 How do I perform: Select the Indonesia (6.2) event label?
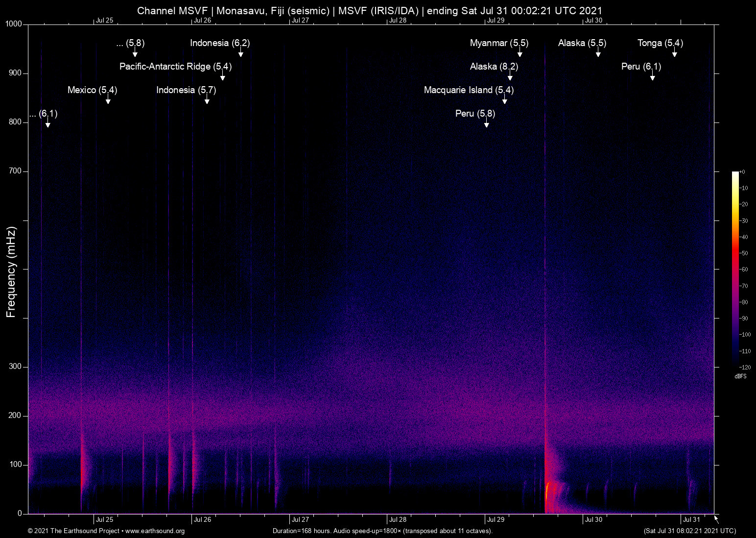pos(220,43)
